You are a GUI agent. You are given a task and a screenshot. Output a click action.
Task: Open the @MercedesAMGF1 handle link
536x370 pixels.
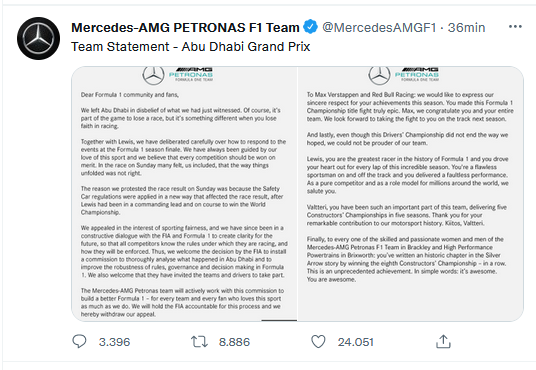click(x=379, y=27)
